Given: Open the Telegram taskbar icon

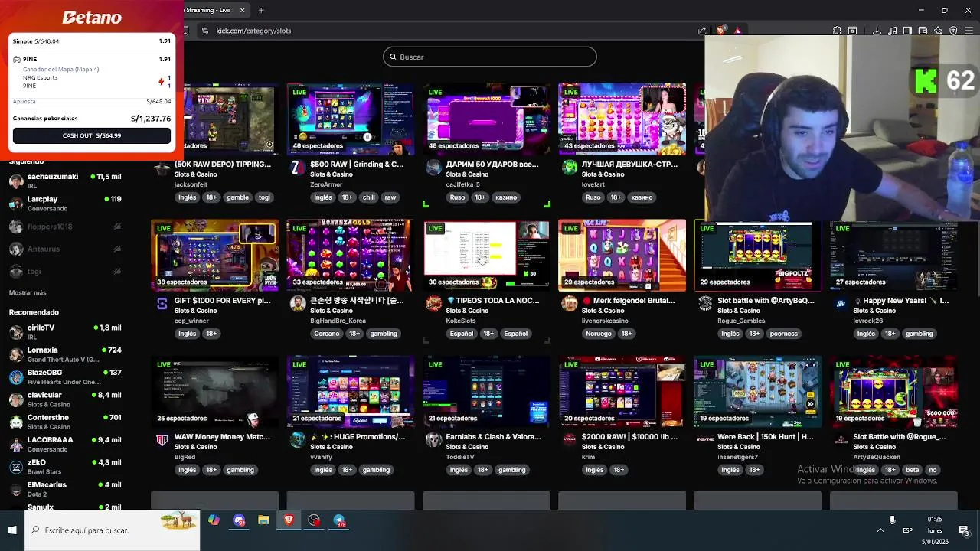Looking at the screenshot, I should [x=339, y=520].
